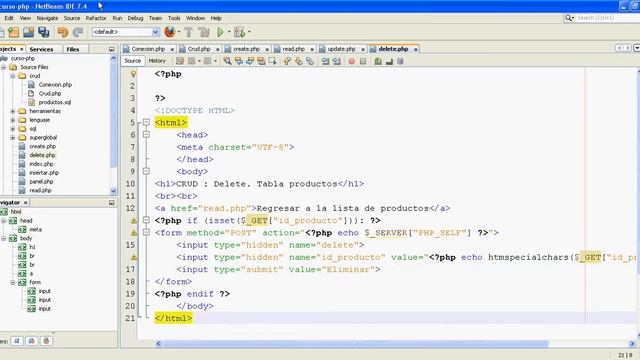Open the Run Project dropdown arrow
This screenshot has width=640, height=360.
click(x=229, y=32)
